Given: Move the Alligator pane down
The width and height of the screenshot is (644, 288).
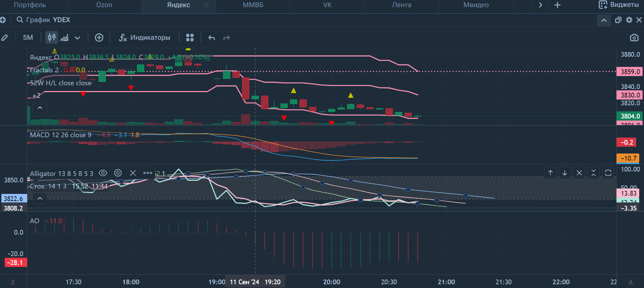Looking at the screenshot, I should 565,173.
